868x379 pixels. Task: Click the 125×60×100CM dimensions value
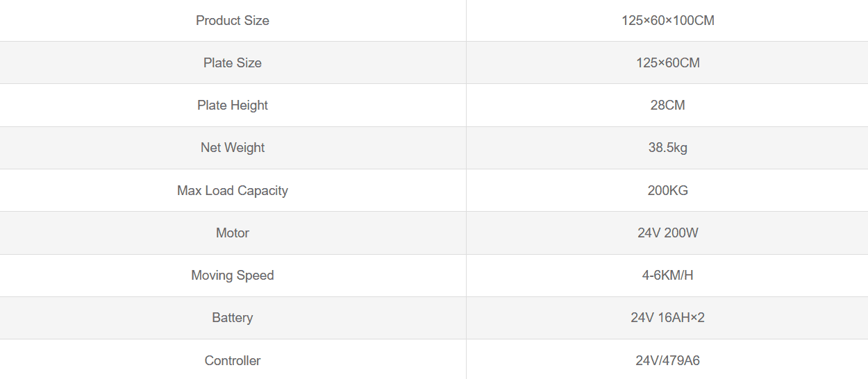[x=667, y=21]
